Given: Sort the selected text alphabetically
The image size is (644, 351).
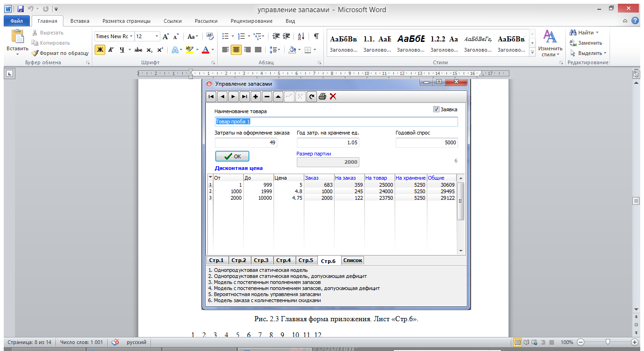Looking at the screenshot, I should pyautogui.click(x=301, y=36).
